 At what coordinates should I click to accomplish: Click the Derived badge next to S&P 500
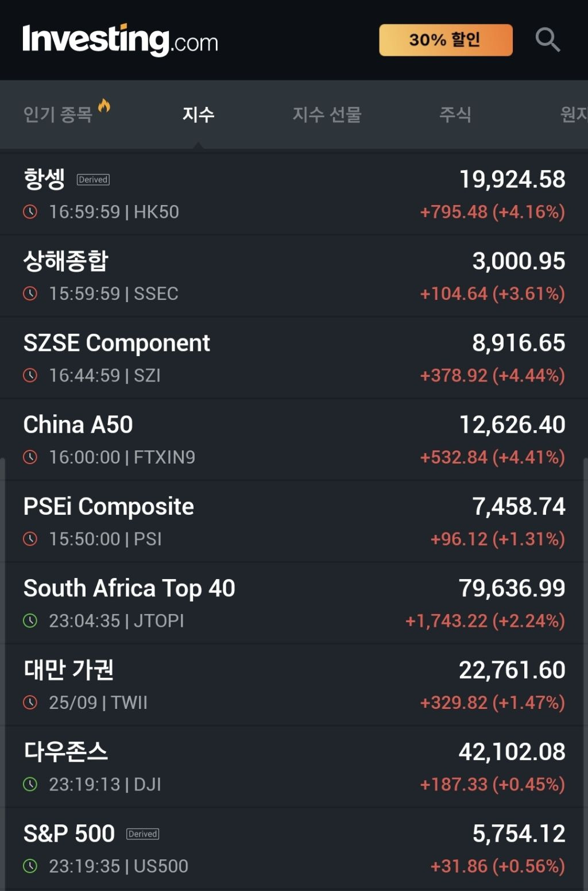(x=143, y=834)
